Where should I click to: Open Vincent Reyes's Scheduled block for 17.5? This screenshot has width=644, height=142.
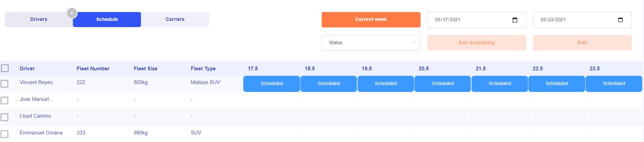pyautogui.click(x=272, y=84)
